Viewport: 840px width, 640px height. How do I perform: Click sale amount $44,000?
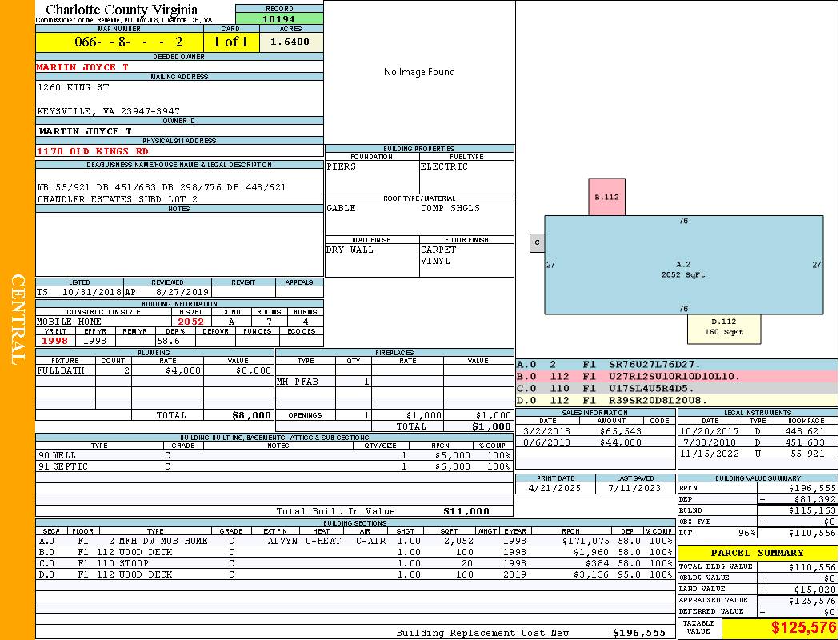[620, 443]
